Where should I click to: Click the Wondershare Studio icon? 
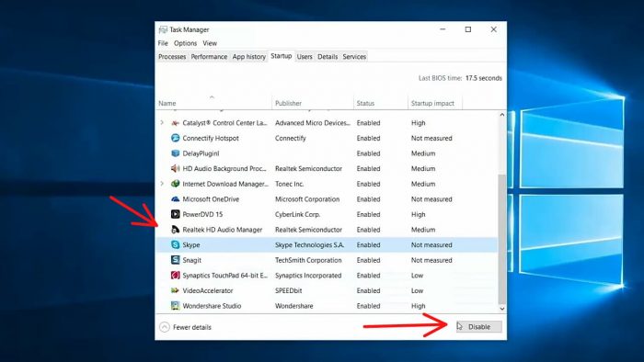pyautogui.click(x=176, y=306)
